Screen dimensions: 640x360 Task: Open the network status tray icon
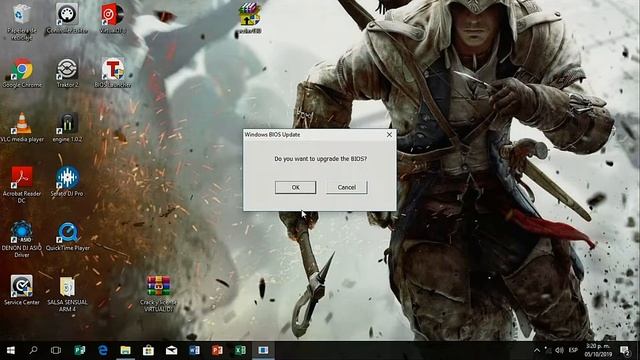click(548, 350)
